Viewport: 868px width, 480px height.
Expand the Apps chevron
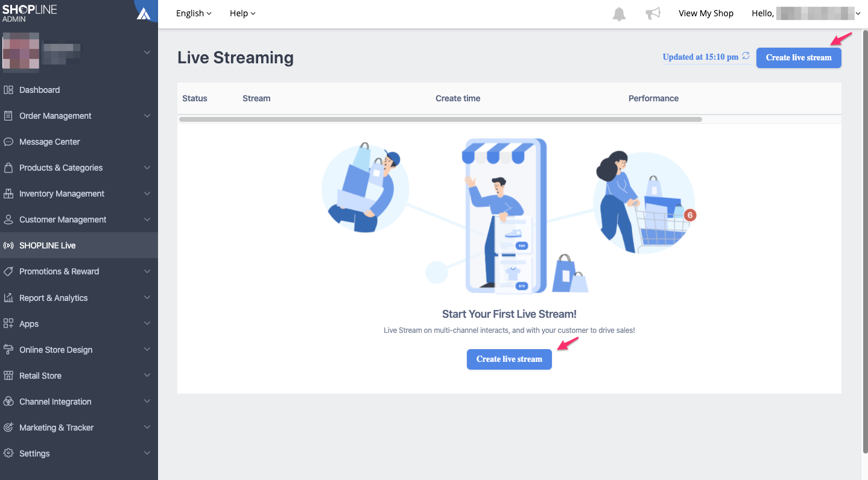[147, 324]
